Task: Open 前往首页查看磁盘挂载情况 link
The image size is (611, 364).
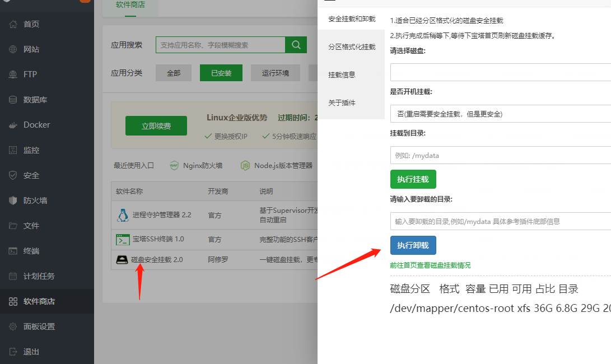Action: pos(430,265)
